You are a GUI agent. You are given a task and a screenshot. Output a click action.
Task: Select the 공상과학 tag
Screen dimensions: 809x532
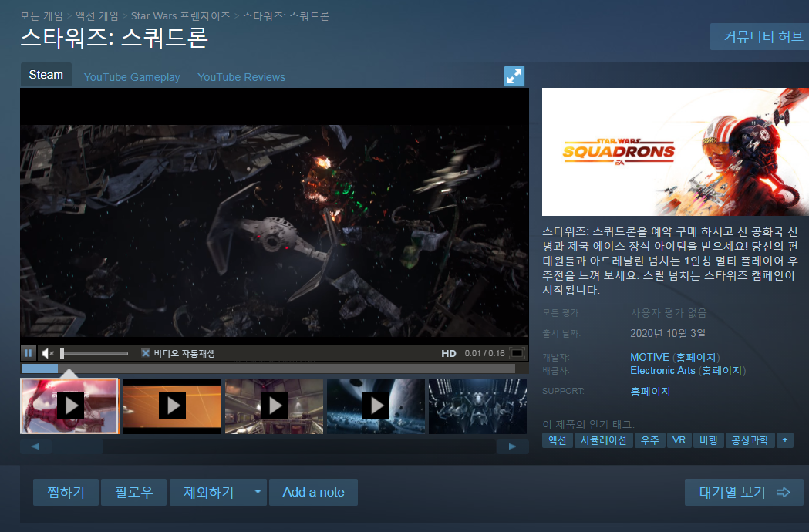(x=750, y=440)
